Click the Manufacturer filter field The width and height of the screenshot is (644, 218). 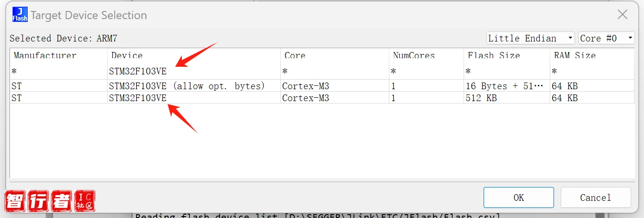(57, 72)
